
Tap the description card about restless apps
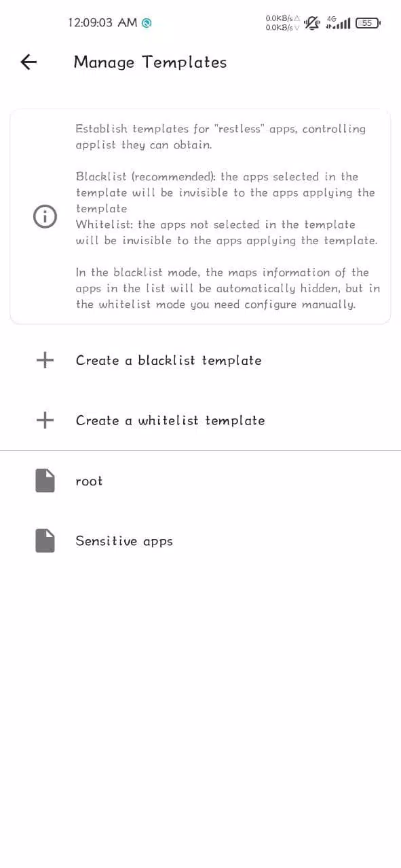[200, 216]
